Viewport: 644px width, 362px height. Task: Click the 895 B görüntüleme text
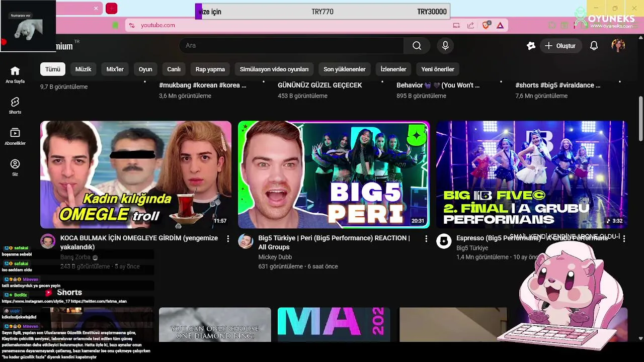point(421,96)
